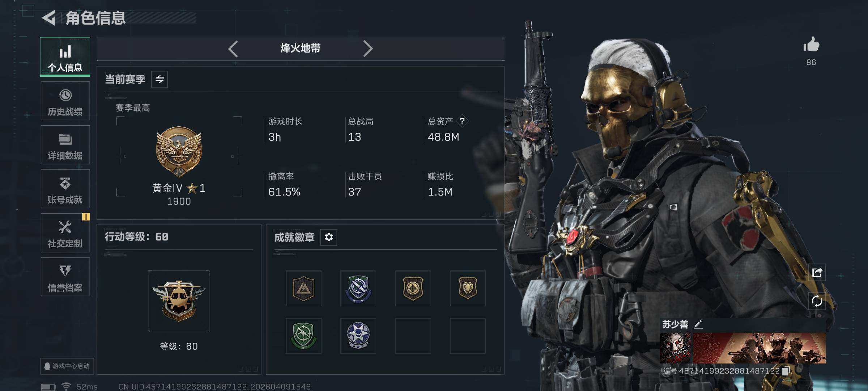The width and height of the screenshot is (868, 391).
Task: Open the 信誉档案 section
Action: click(x=65, y=277)
